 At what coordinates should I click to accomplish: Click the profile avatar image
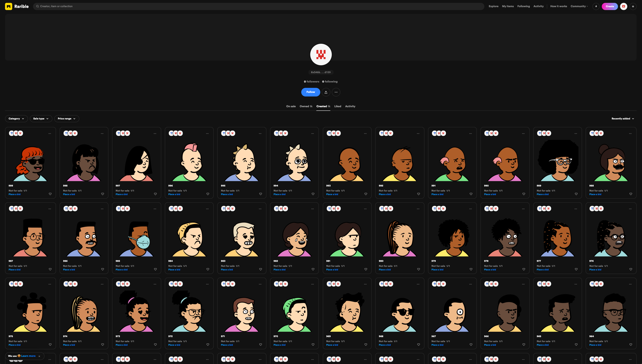321,55
